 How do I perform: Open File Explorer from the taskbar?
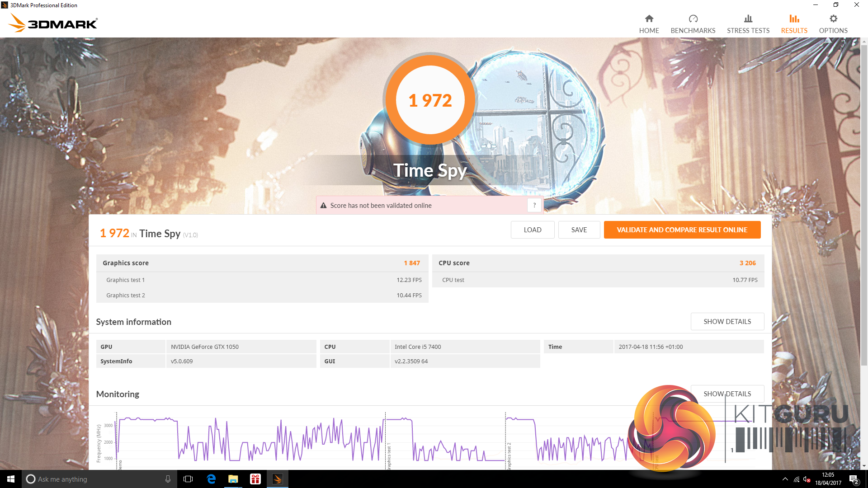click(x=233, y=479)
